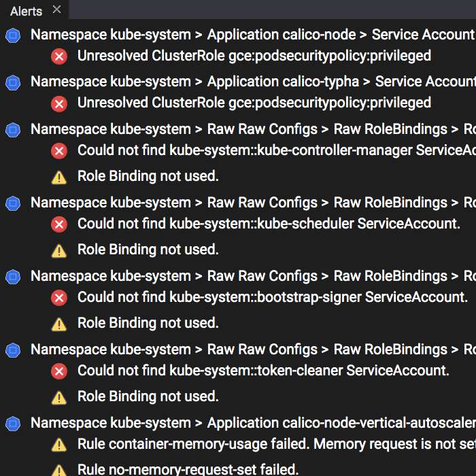Image resolution: width=476 pixels, height=476 pixels.
Task: Open the calico-typha Service Account alert group
Action: click(x=253, y=82)
